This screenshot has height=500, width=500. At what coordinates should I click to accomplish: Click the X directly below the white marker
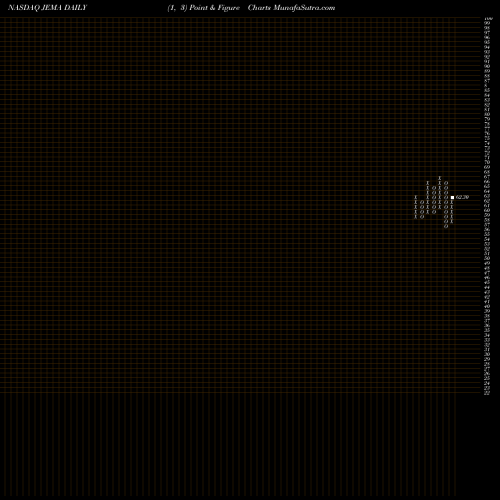[x=451, y=202]
